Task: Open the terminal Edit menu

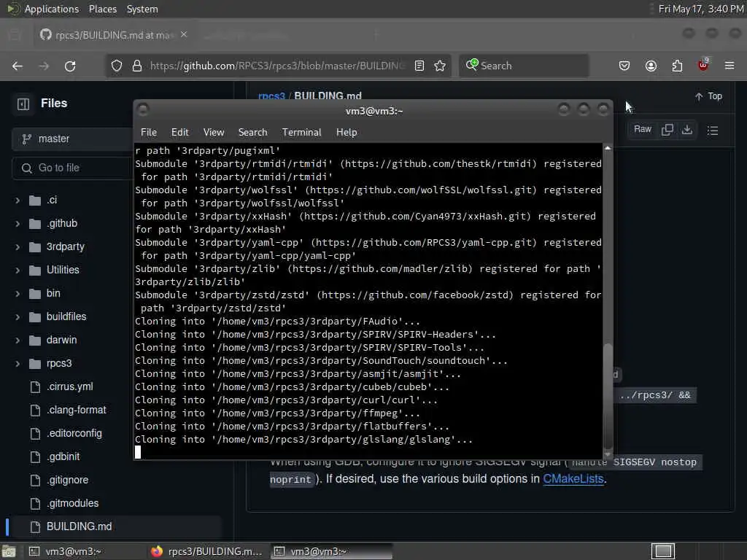Action: tap(180, 133)
